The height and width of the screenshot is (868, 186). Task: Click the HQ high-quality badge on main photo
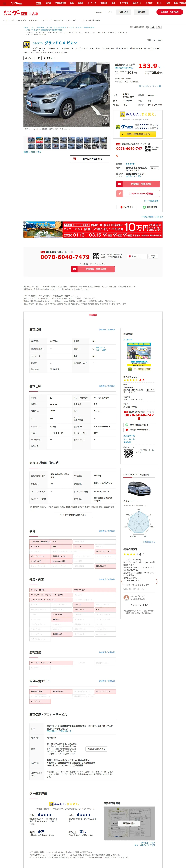tap(105, 118)
